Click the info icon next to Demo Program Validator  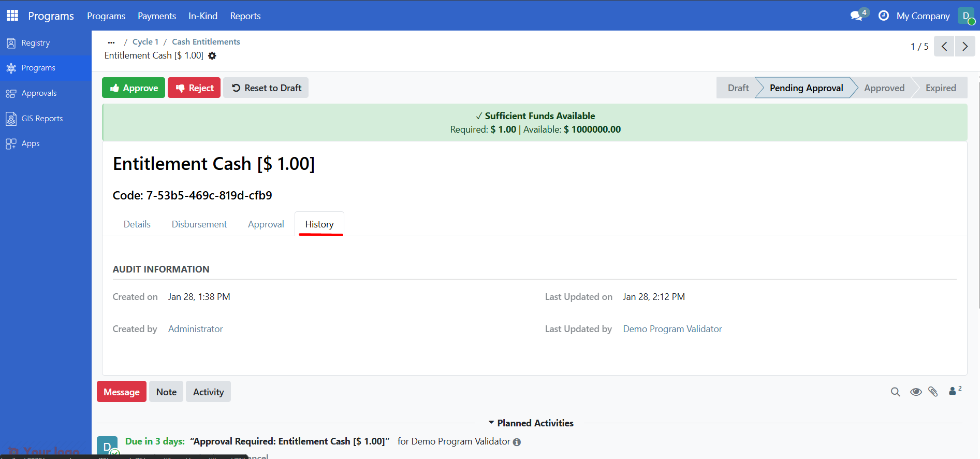tap(517, 442)
